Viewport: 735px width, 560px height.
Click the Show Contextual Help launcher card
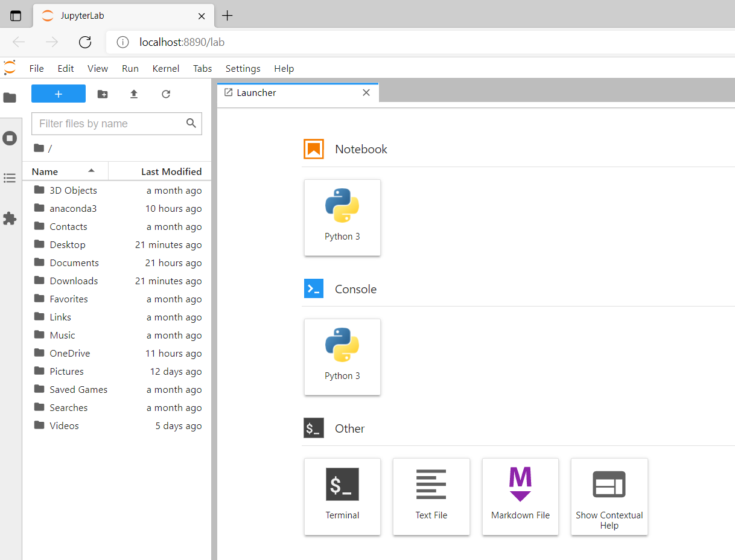point(609,497)
